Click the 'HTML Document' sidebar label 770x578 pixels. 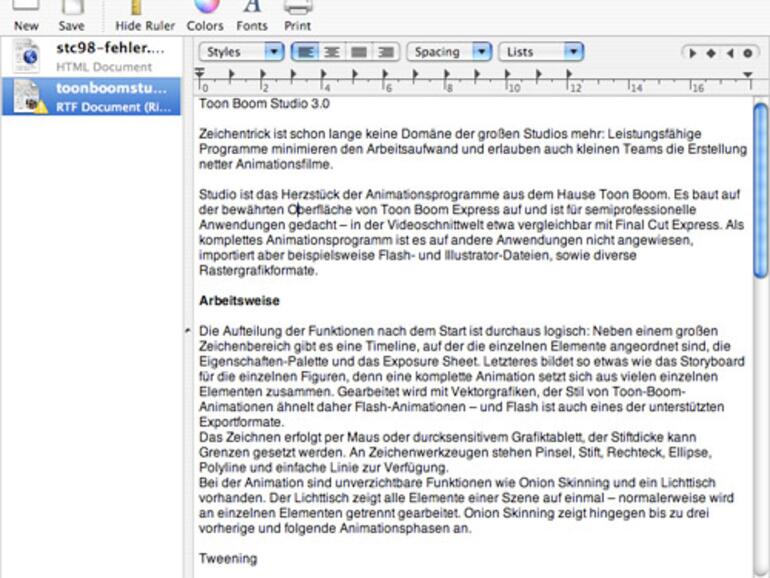104,67
